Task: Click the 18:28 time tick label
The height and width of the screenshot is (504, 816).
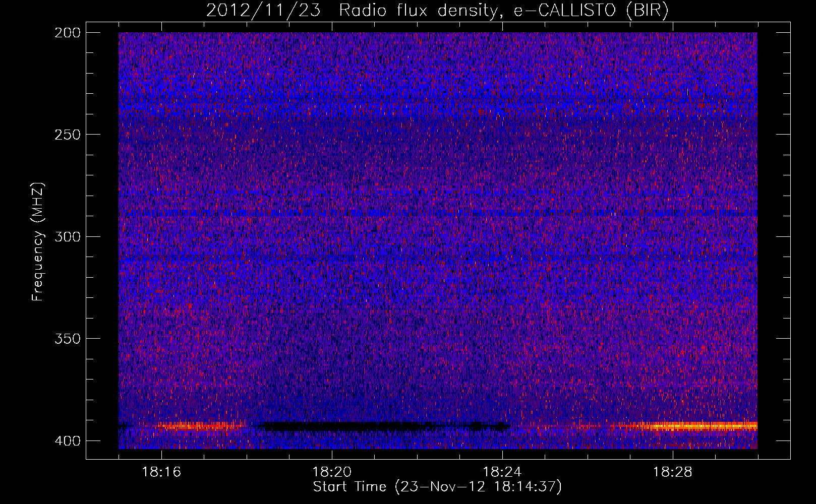Action: (673, 472)
